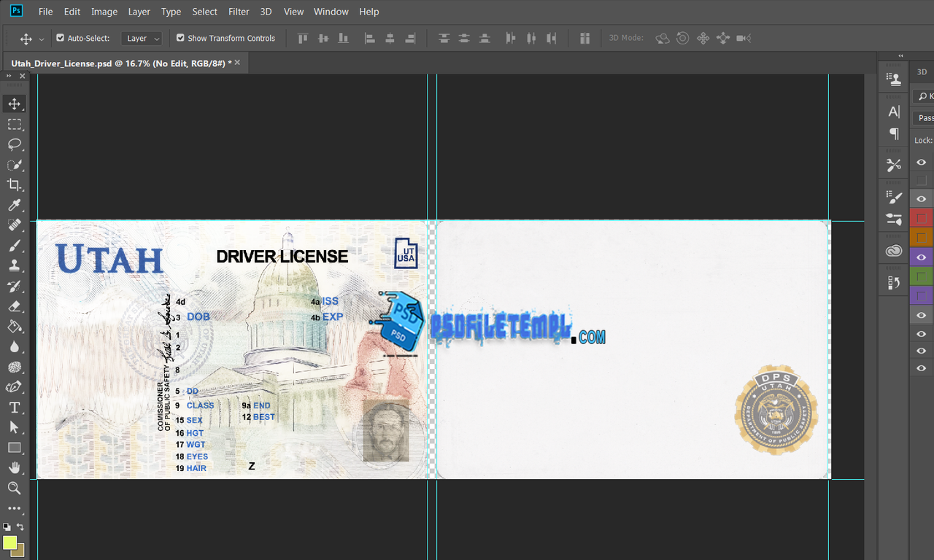Expand the collapsed right panel dock
Screen dimensions: 934x560
[x=900, y=56]
